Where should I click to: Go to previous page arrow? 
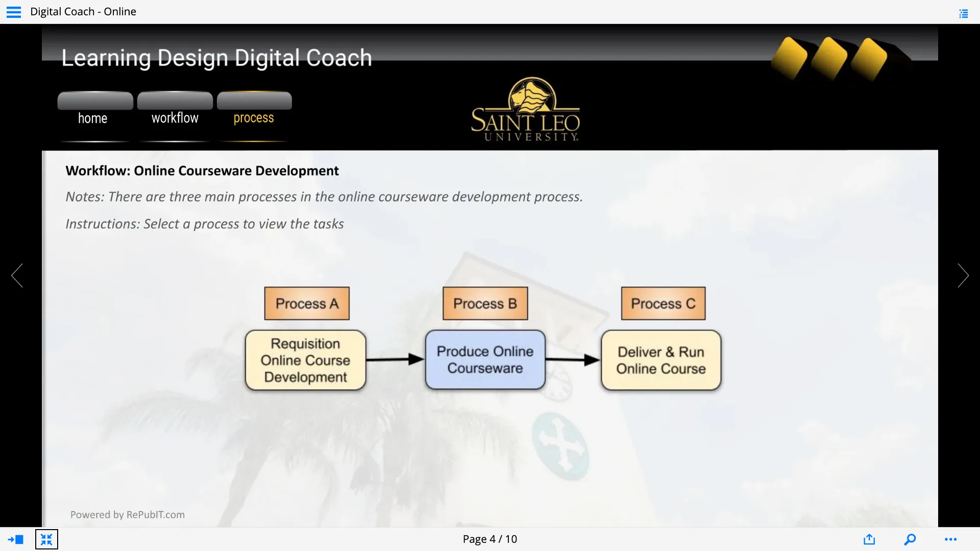tap(17, 275)
